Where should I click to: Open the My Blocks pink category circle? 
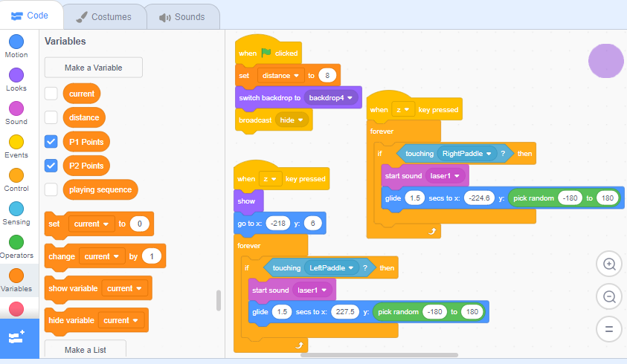16,309
